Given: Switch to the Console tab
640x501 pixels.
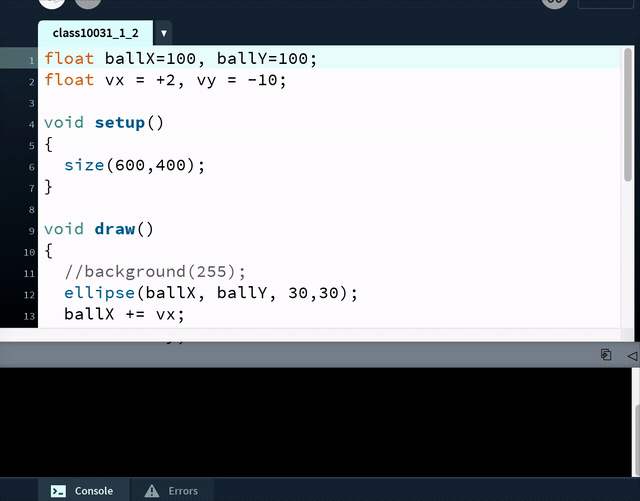Looking at the screenshot, I should (x=83, y=490).
